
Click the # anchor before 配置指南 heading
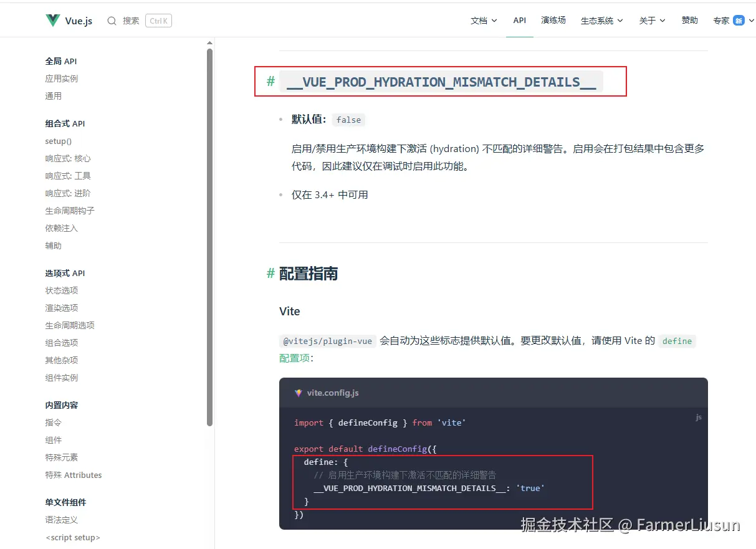270,273
